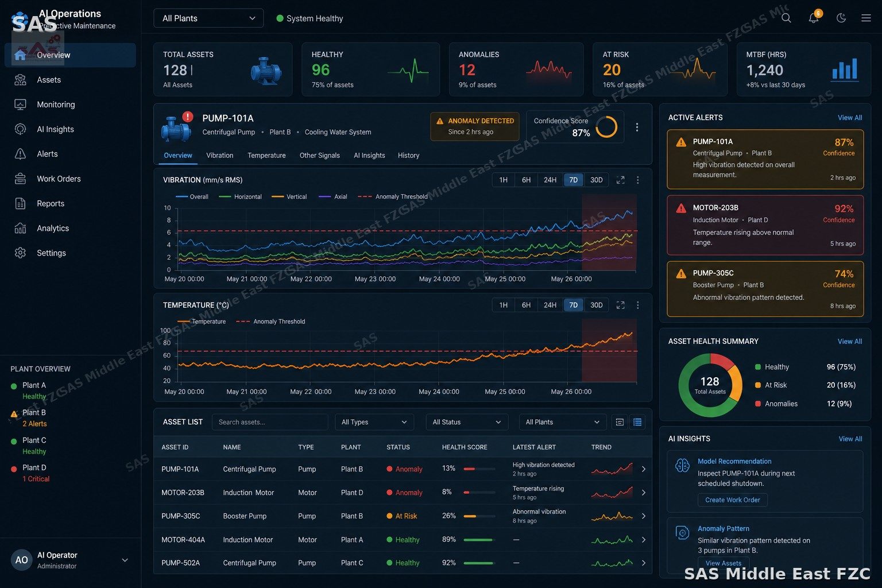
Task: Switch asset list to card view icon
Action: [x=620, y=422]
